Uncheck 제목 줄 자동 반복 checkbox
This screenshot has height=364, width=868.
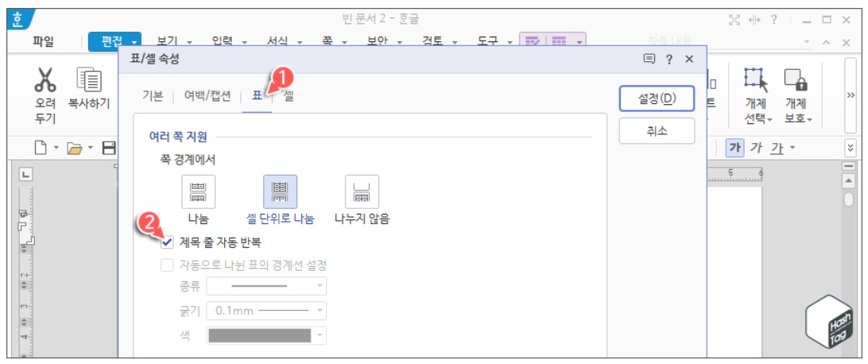point(167,242)
